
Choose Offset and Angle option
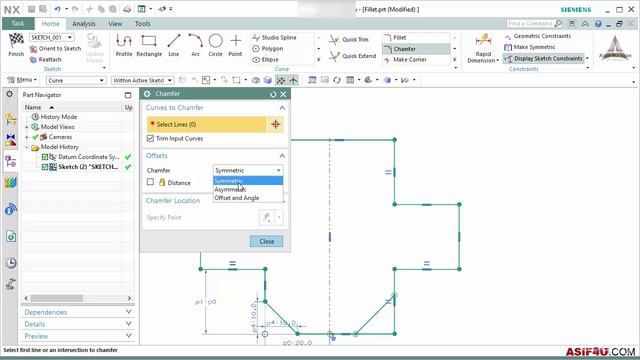click(248, 198)
